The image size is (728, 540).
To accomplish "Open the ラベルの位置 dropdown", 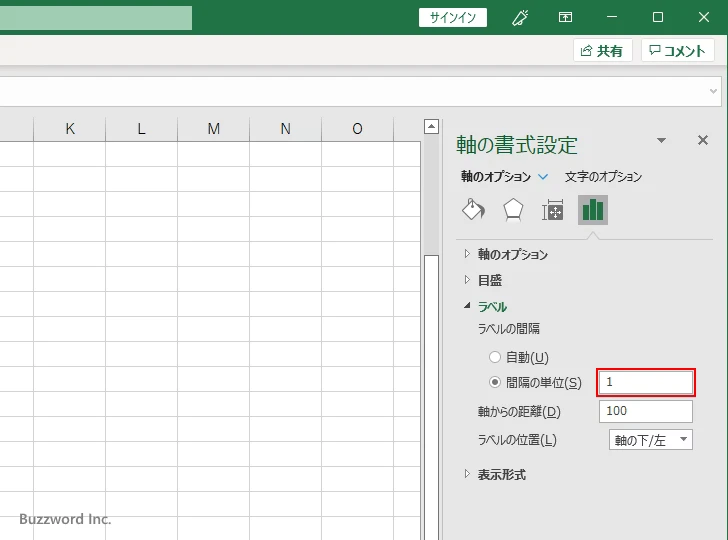I will coord(650,440).
